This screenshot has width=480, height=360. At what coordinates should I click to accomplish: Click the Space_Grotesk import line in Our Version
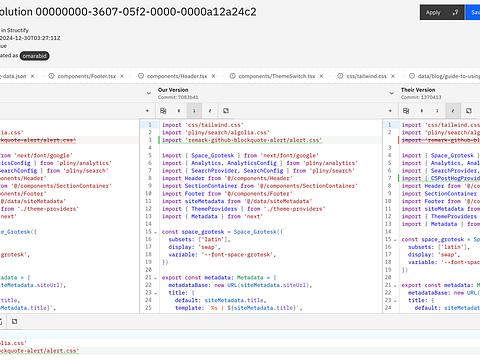point(240,155)
